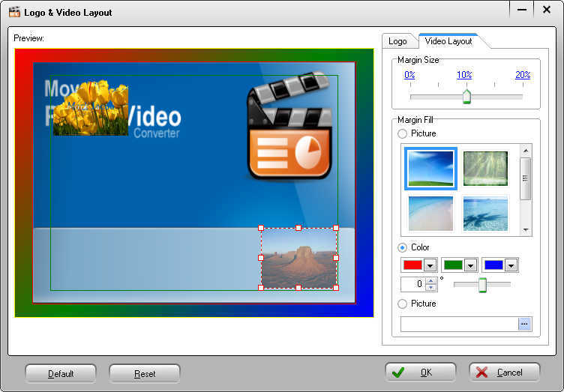The height and width of the screenshot is (392, 564).
Task: Switch to the Logo tab
Action: 397,41
